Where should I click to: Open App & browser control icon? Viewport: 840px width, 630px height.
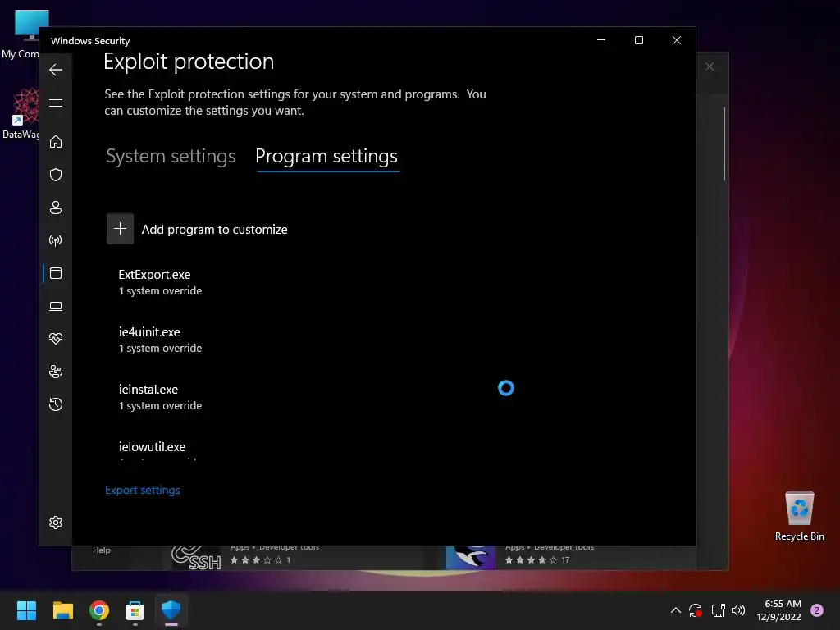[56, 273]
